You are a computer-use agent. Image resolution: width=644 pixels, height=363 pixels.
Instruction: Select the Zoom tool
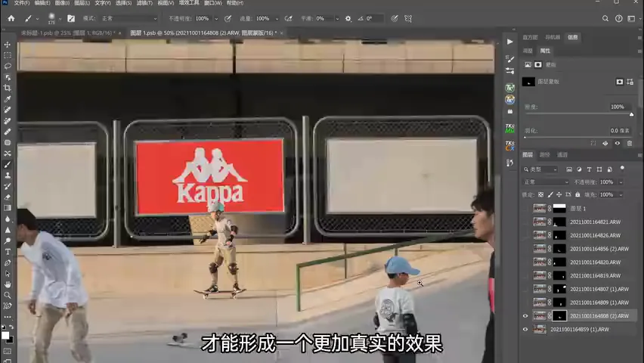(x=8, y=295)
